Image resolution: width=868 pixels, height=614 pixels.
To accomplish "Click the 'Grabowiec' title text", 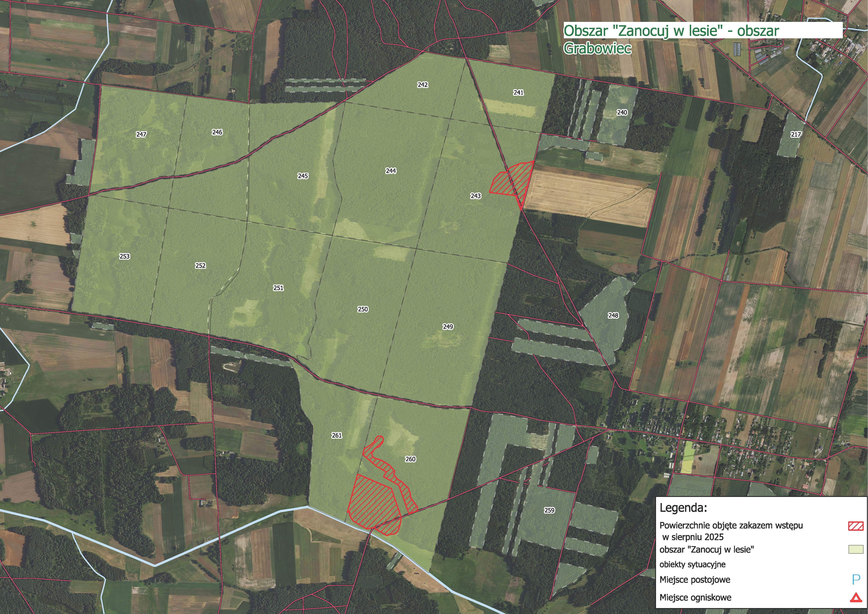I will pos(597,48).
